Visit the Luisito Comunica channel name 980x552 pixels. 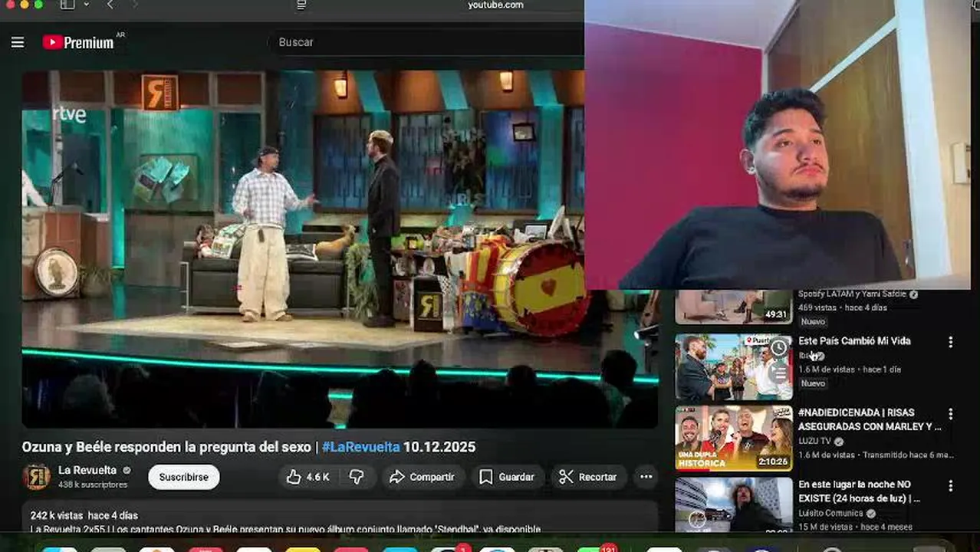[x=830, y=513]
